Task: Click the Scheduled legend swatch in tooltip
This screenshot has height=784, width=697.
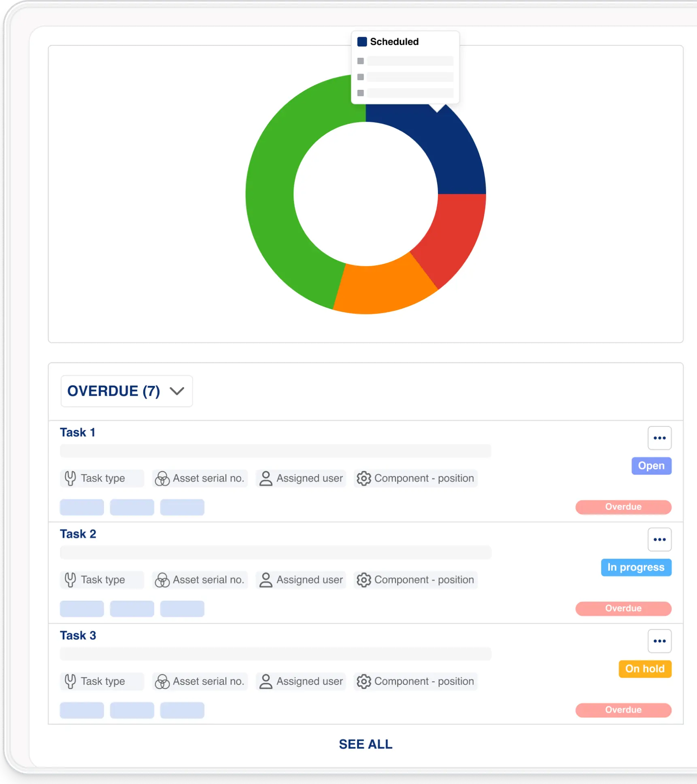Action: click(362, 42)
